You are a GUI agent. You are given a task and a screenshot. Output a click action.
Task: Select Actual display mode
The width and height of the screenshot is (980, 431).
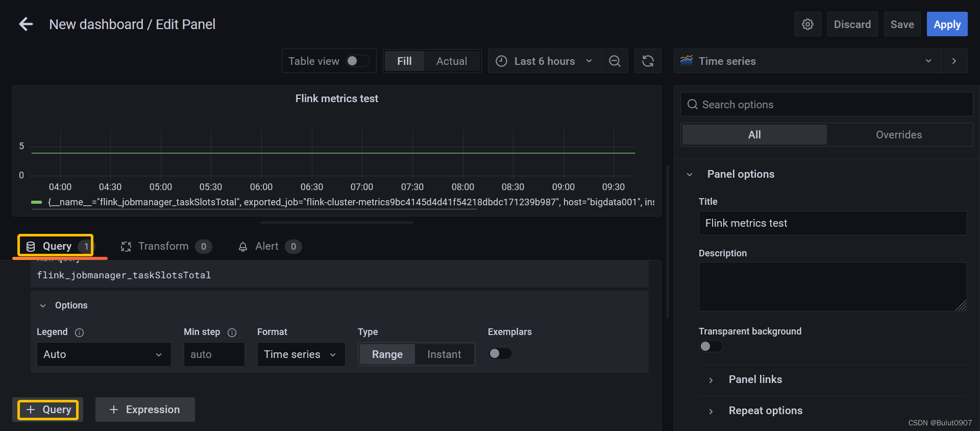point(452,61)
